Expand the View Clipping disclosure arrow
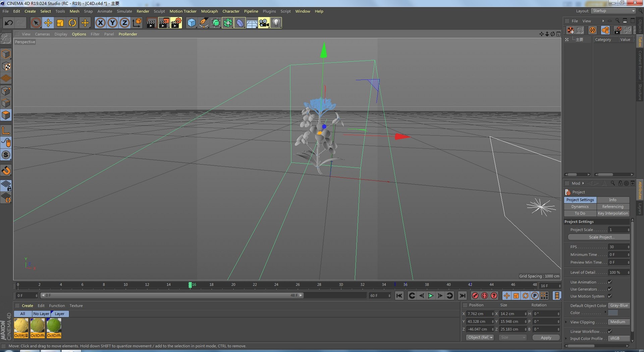This screenshot has height=352, width=644. coord(566,322)
